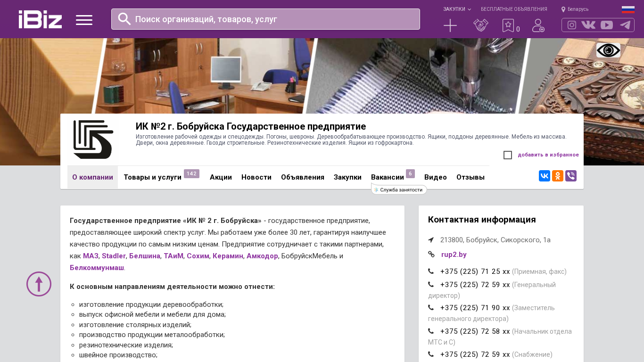Share the page via VK button
This screenshot has width=644, height=362.
(545, 176)
